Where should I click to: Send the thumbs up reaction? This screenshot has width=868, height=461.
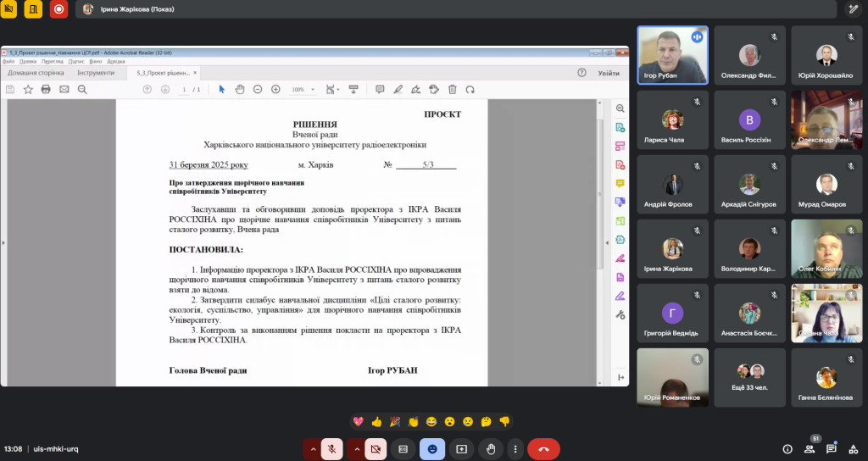coord(376,421)
